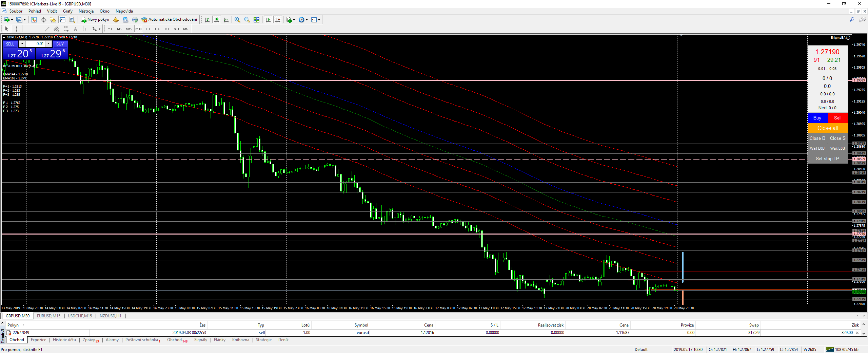Expand the Templates dropdown arrow
The width and height of the screenshot is (868, 353).
pos(319,20)
